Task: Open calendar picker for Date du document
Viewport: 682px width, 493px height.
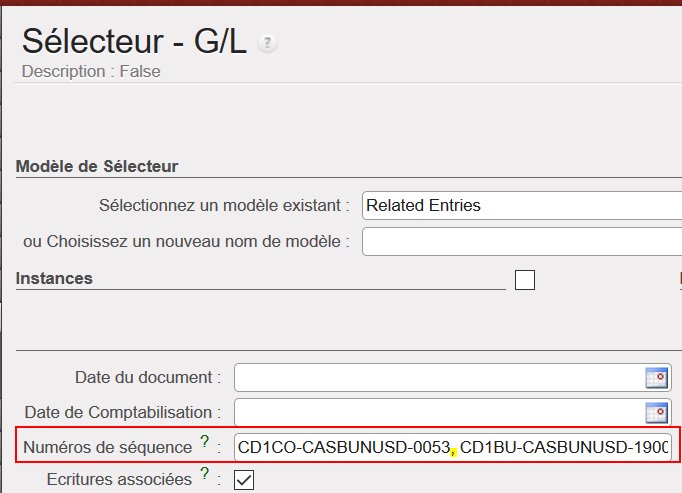Action: [656, 377]
